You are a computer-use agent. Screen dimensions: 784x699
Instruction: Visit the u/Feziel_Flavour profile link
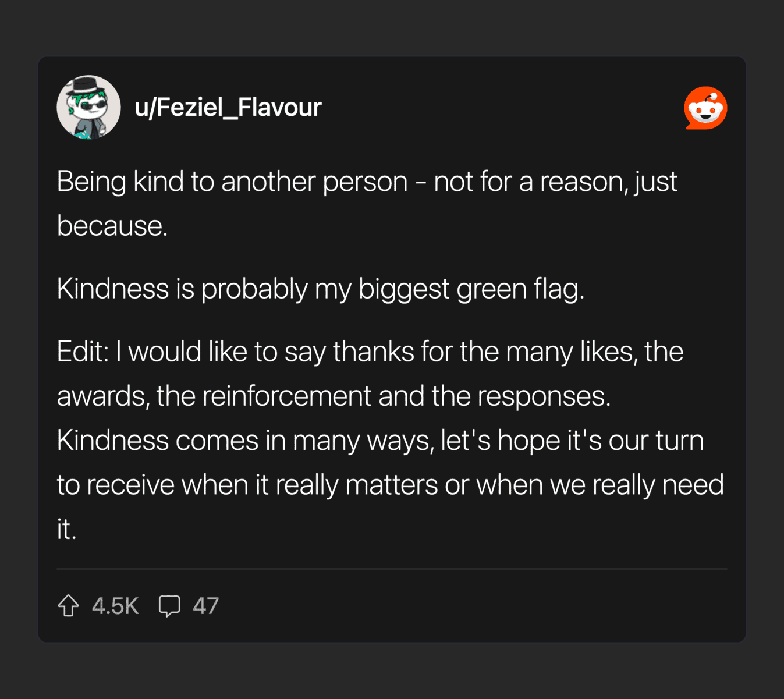coord(228,107)
